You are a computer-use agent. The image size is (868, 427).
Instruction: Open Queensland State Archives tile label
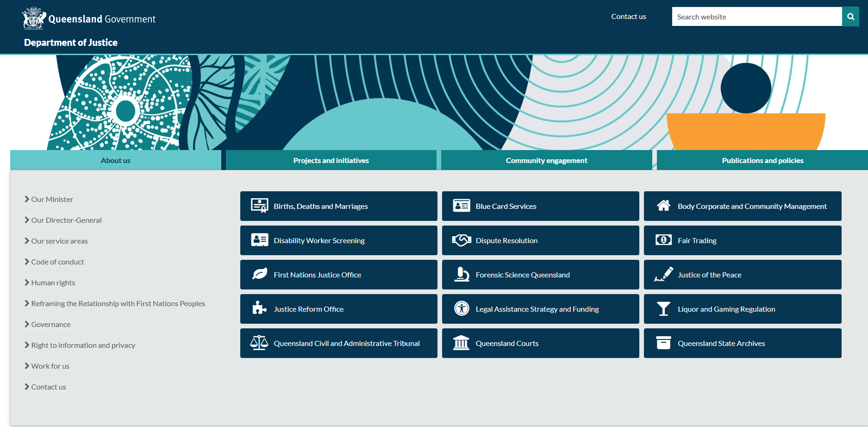click(721, 343)
